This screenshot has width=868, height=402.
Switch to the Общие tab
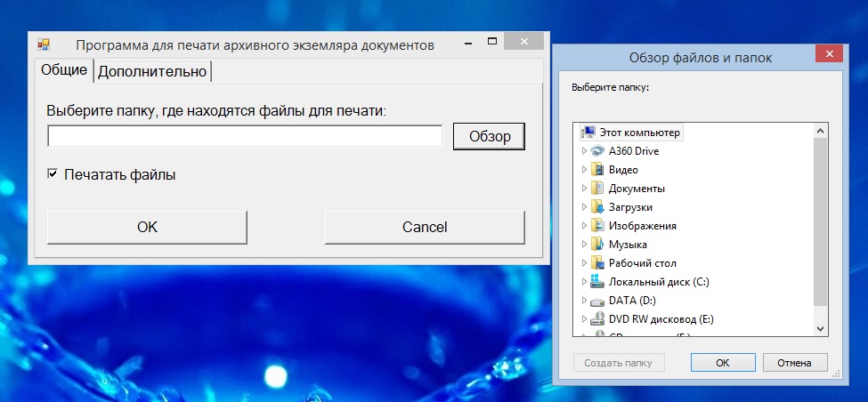pos(64,70)
